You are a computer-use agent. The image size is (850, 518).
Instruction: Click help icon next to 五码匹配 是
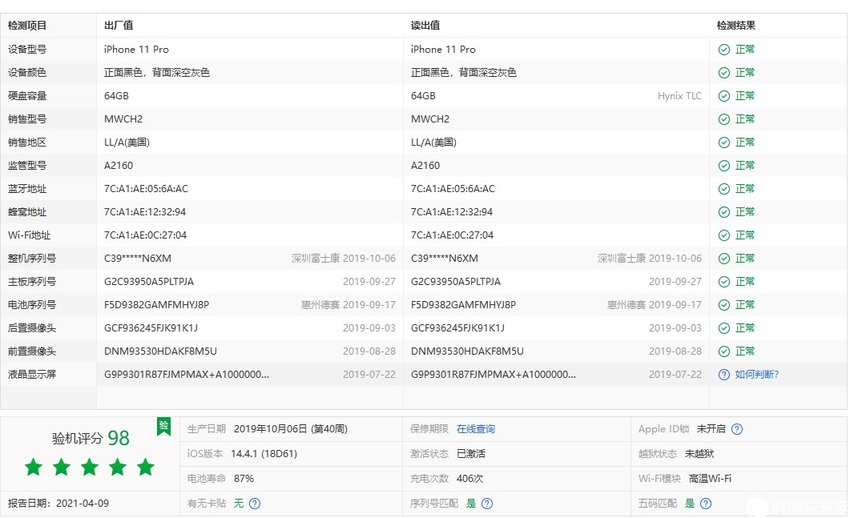pos(705,503)
